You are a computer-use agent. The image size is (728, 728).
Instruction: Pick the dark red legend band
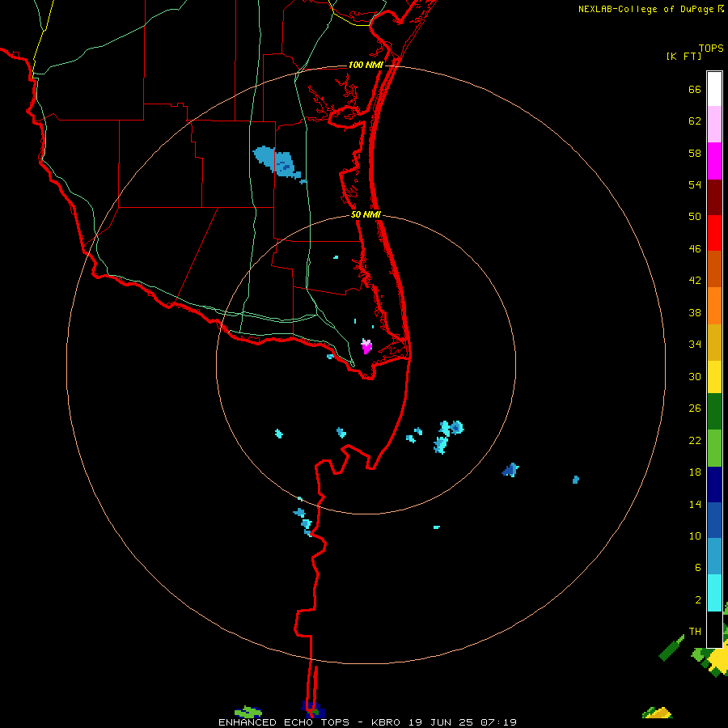coord(714,197)
